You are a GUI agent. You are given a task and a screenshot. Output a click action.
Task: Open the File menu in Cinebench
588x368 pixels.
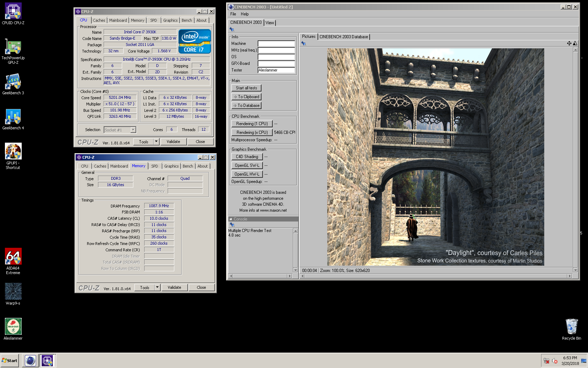click(x=233, y=14)
